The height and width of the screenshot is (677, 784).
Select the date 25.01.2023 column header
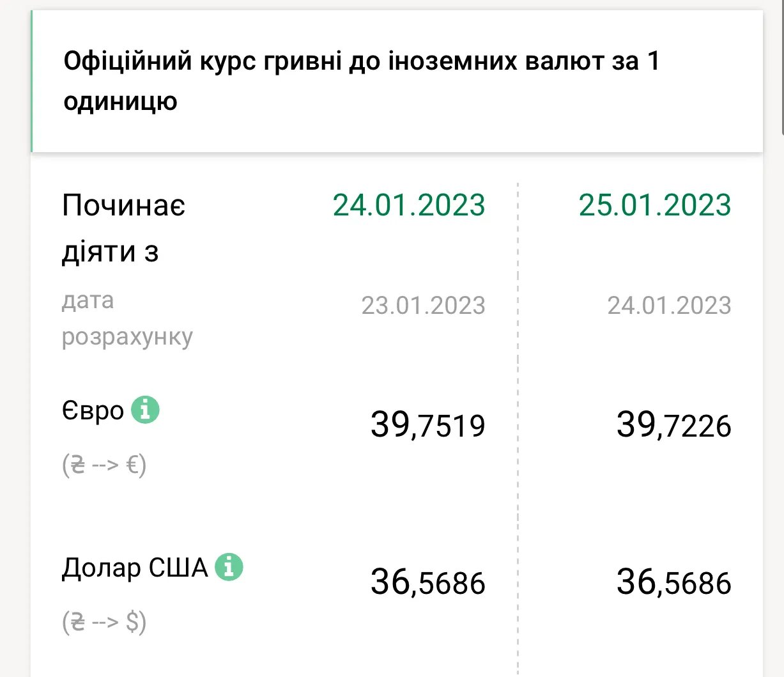click(654, 205)
